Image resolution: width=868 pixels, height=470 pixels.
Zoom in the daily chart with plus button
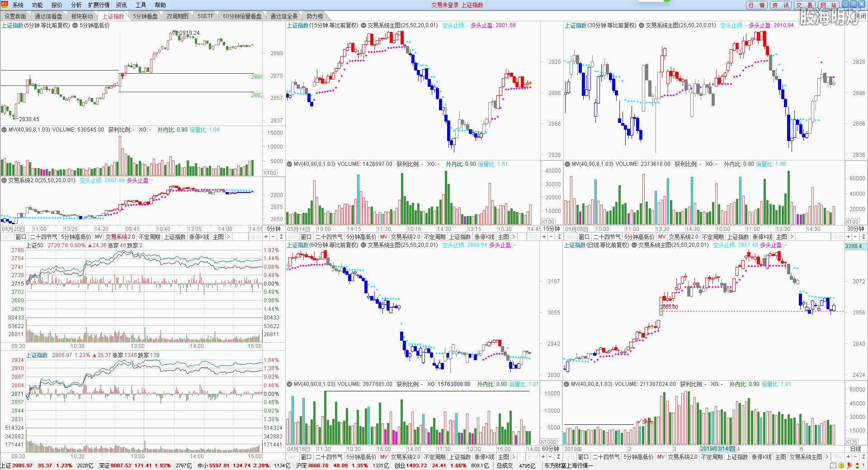click(849, 457)
